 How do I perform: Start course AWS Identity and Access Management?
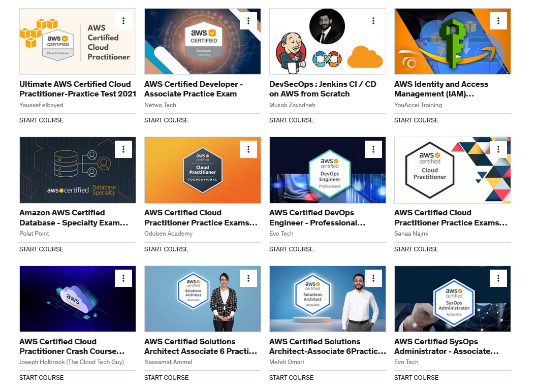point(417,120)
